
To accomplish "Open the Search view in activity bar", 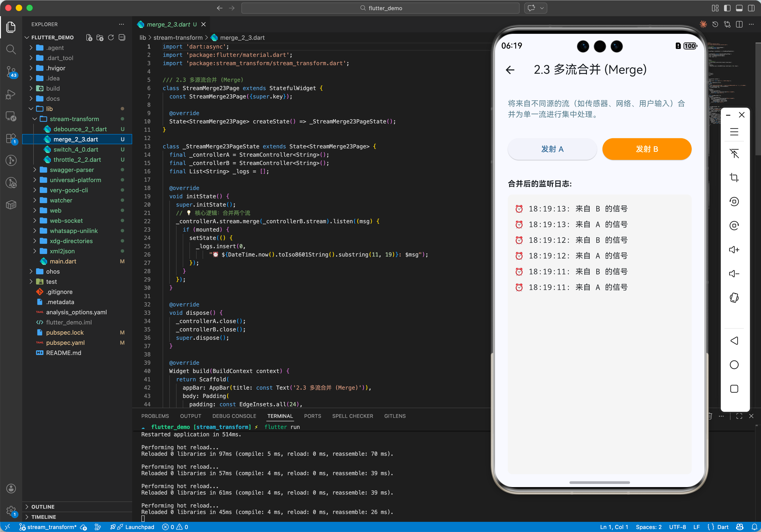I will click(x=11, y=49).
